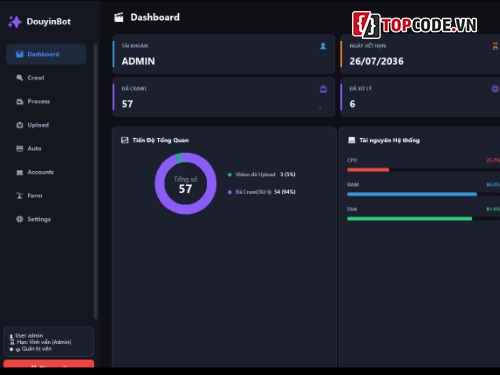Click the chart icon beside Tiến Độ Tổng Quan
The width and height of the screenshot is (500, 375).
(x=125, y=140)
